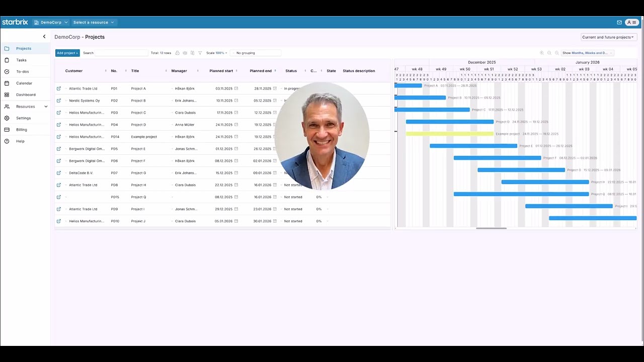Select the Project A bar in Gantt
Viewport: 644px width, 362px height.
tap(408, 85)
